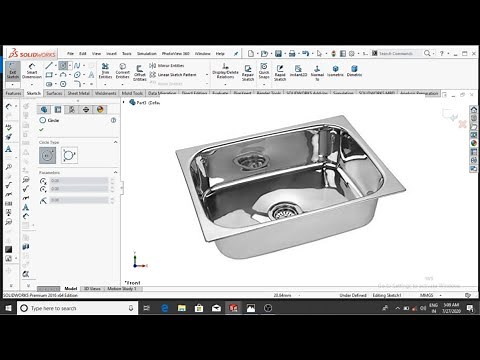This screenshot has height=360, width=480.
Task: Switch to the DisplayManager tab
Action: (x=100, y=109)
